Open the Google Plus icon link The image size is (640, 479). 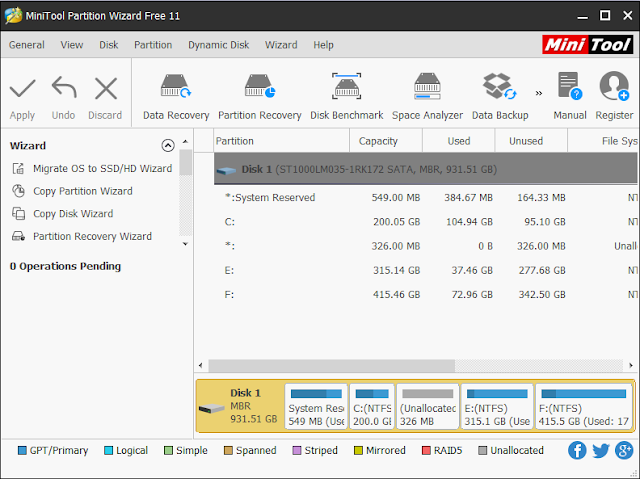click(624, 450)
